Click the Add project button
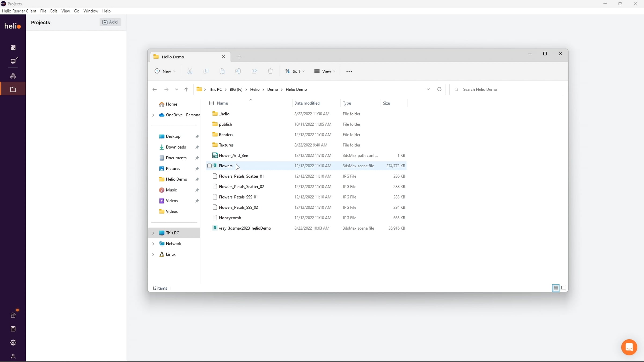 [x=110, y=22]
